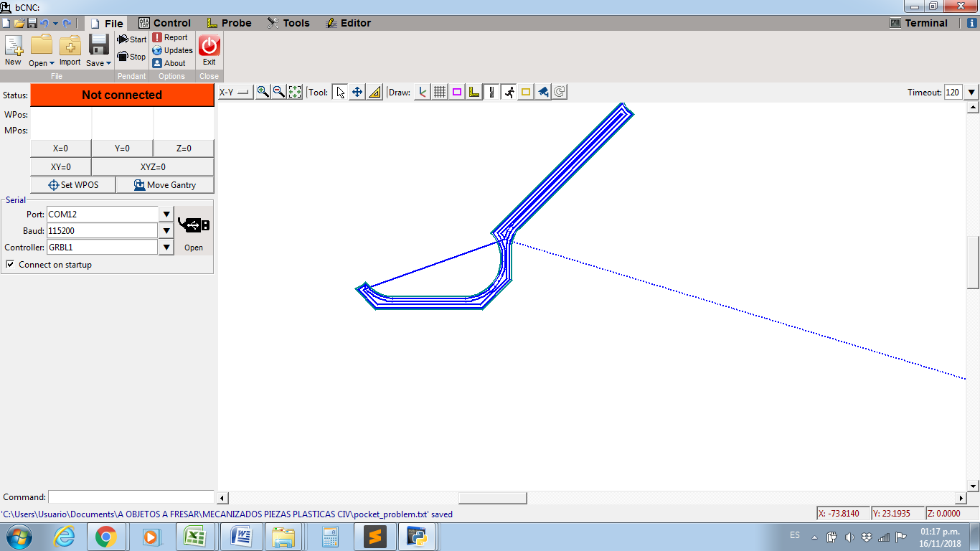The width and height of the screenshot is (980, 551).
Task: Toggle grid display in canvas
Action: [x=440, y=92]
